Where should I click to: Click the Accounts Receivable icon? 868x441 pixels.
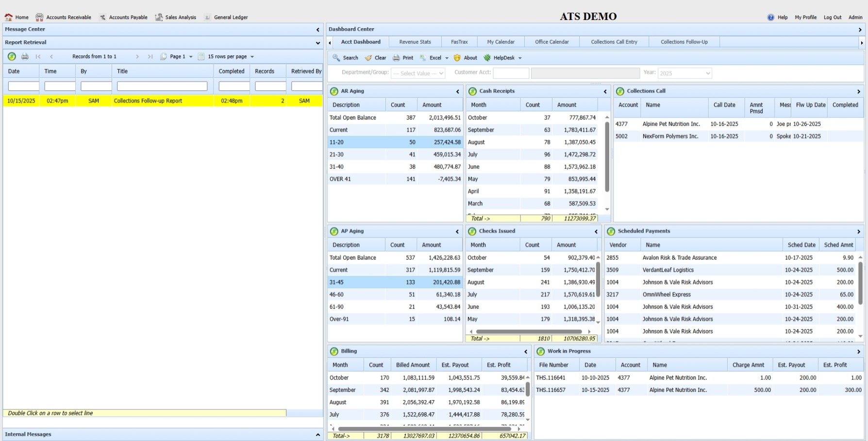click(39, 17)
